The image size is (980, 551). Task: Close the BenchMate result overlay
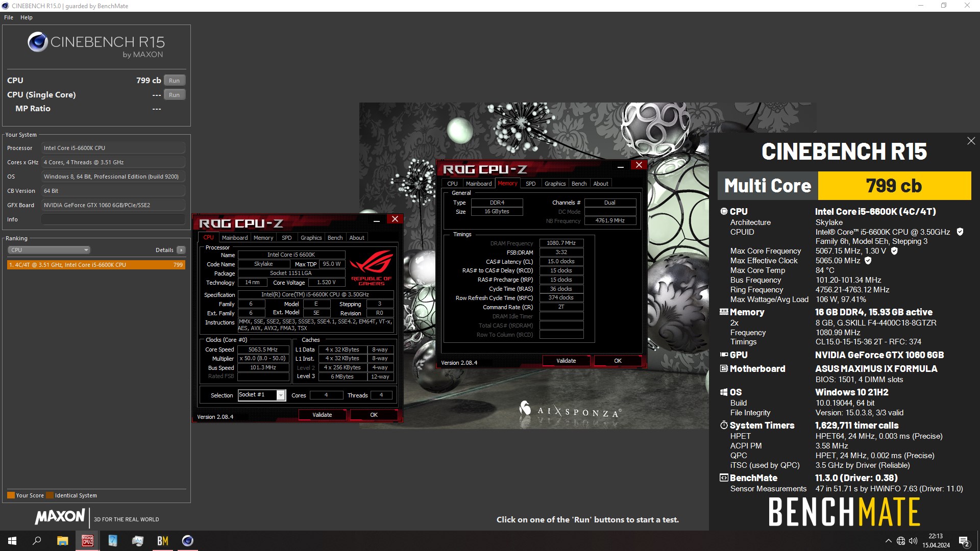click(x=971, y=141)
